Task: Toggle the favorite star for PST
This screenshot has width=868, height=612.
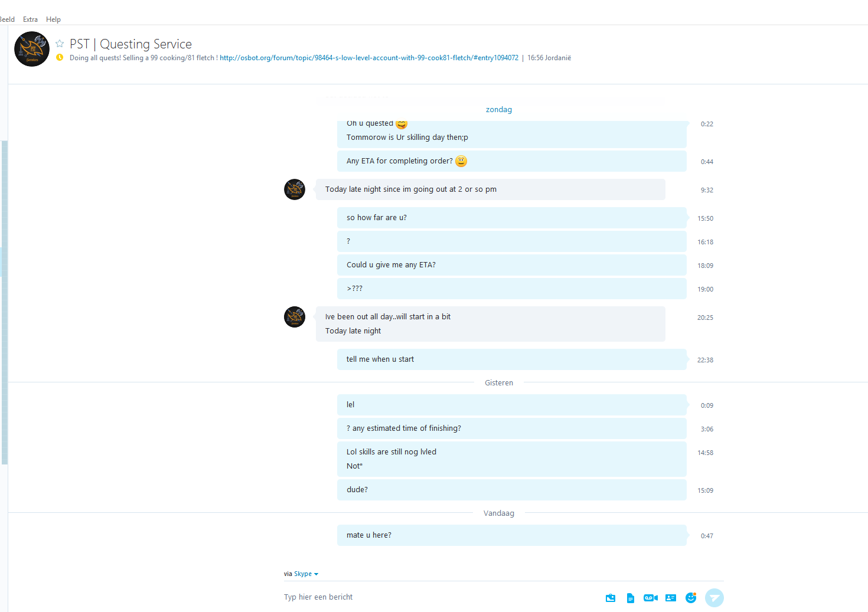Action: pos(60,44)
